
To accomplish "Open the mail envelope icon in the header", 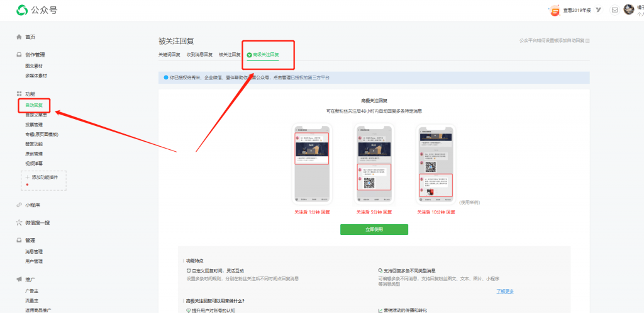I will click(614, 10).
